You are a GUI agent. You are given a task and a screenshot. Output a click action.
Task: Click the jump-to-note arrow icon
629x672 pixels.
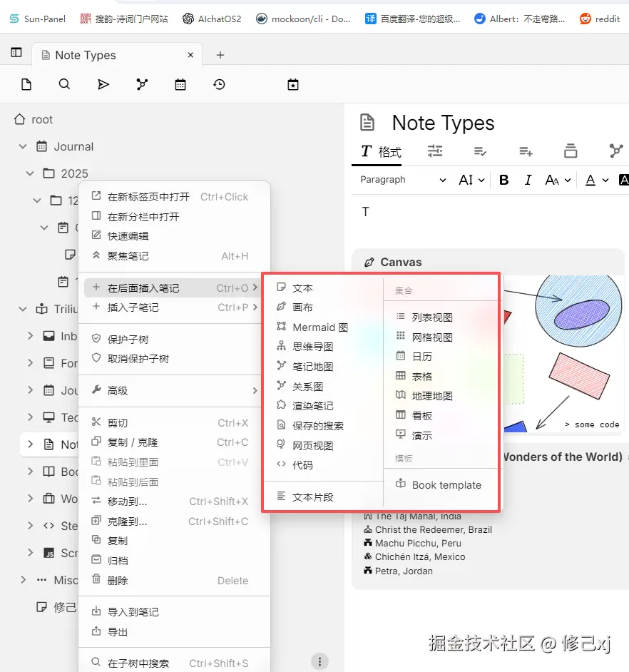103,85
